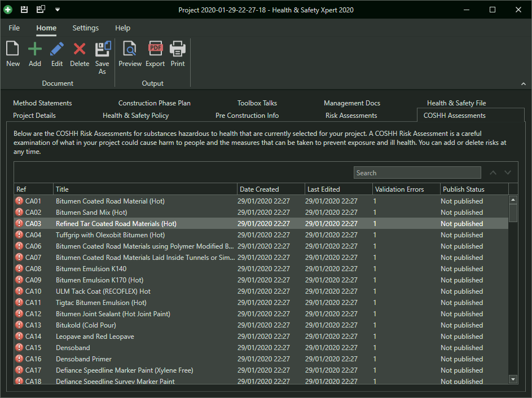
Task: Click the green Add document icon
Action: coord(34,54)
